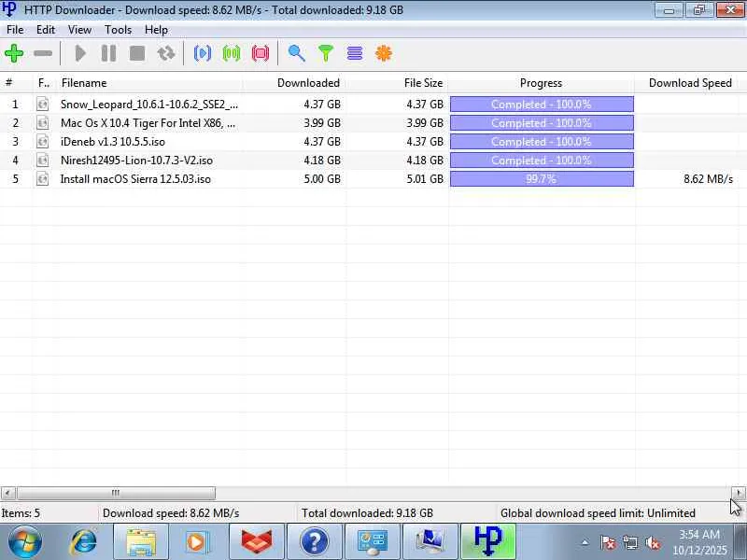Click the green Start inactive downloads icon
This screenshot has width=747, height=560.
232,53
